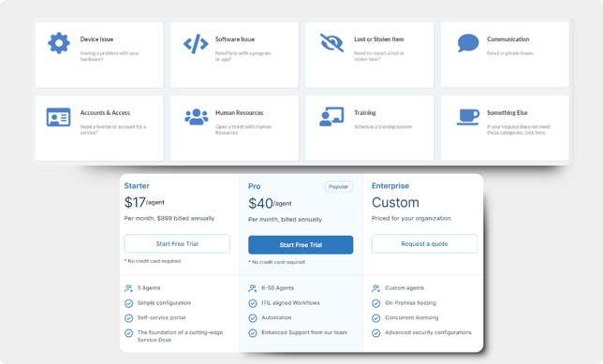Screen dimensions: 603x364
Task: Request a quote for Enterprise plan
Action: click(424, 243)
